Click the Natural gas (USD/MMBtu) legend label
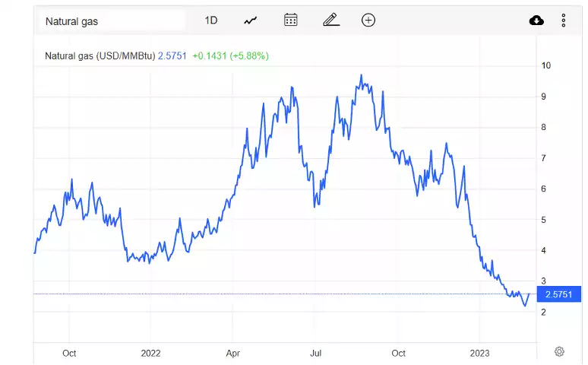588x365 pixels. coord(100,56)
